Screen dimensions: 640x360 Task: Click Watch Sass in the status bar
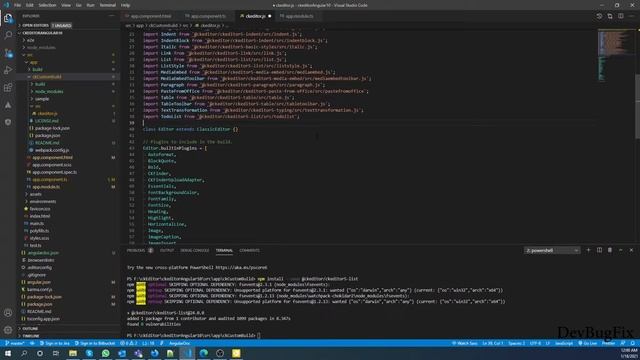point(464,343)
